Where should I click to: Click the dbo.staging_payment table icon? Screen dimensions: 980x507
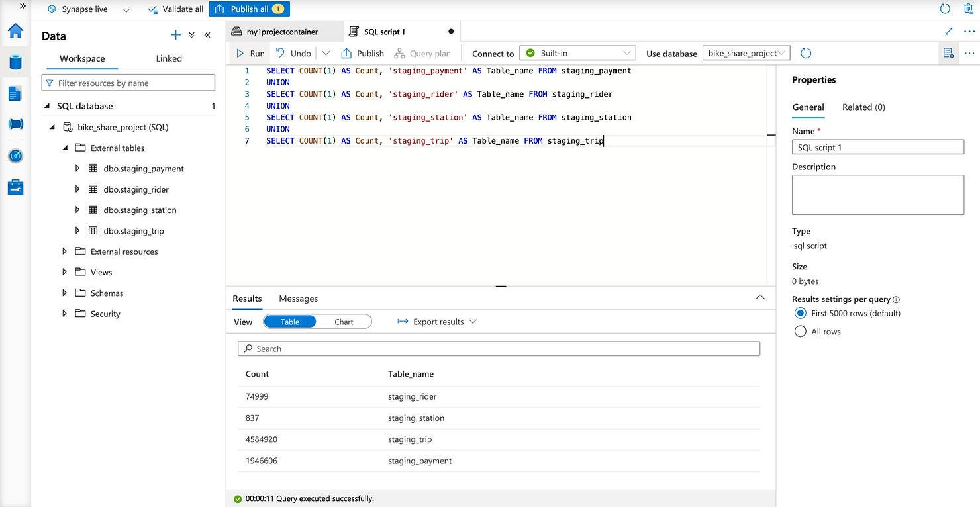coord(93,169)
